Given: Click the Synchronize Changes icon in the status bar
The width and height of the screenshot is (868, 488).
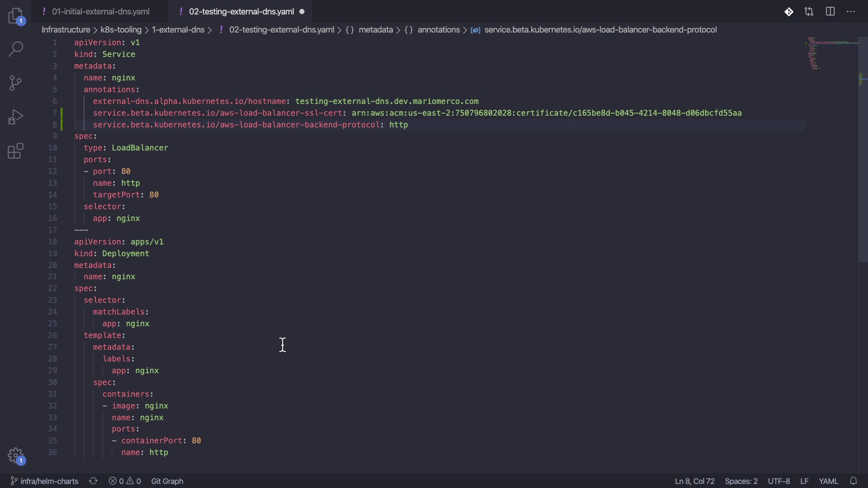Looking at the screenshot, I should click(x=93, y=481).
